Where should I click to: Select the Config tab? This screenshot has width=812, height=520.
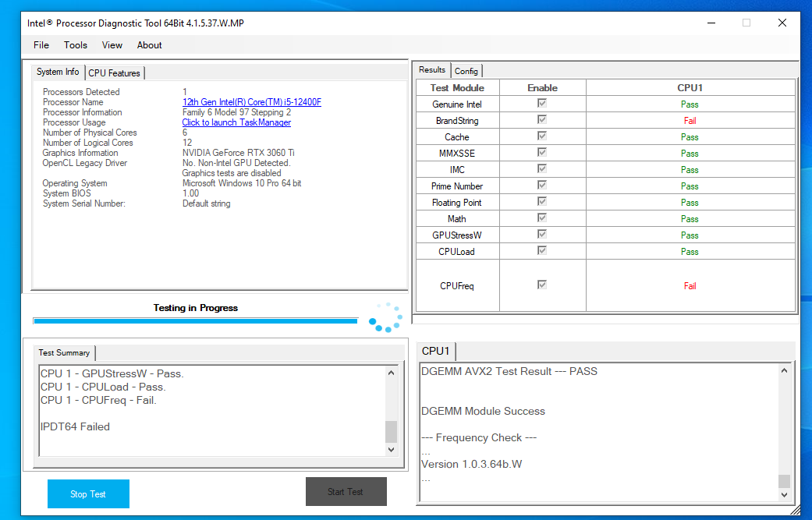466,71
